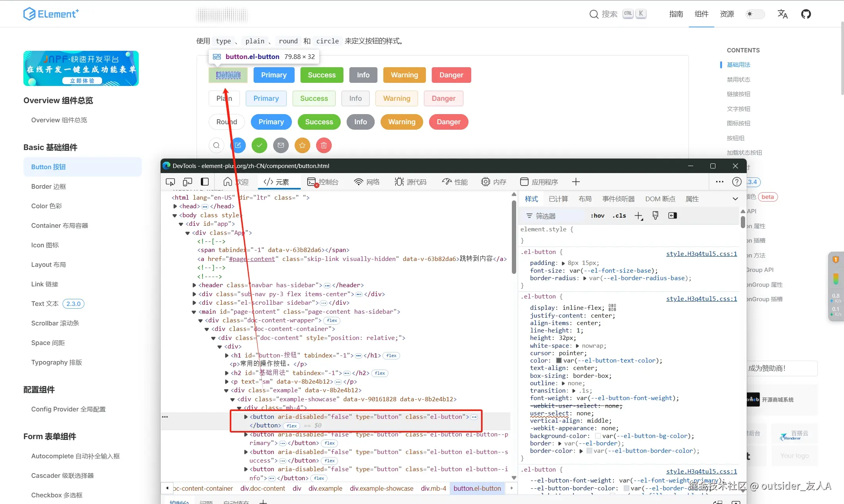Image resolution: width=844 pixels, height=504 pixels.
Task: Switch to the 控制台 console tab
Action: click(x=323, y=182)
